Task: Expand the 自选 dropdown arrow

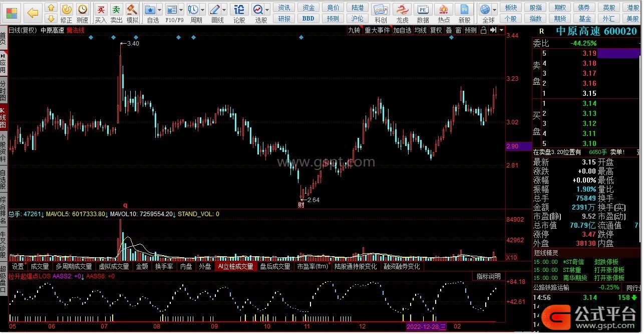Action: (160, 10)
